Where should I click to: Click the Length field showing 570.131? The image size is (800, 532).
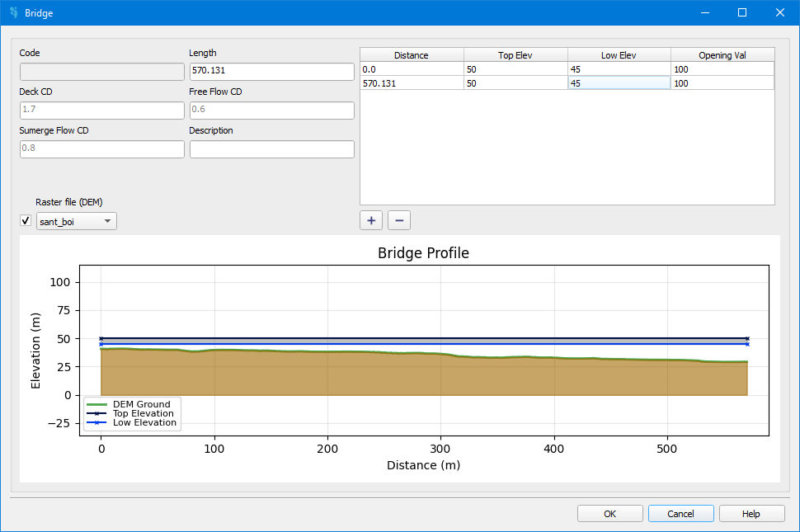272,72
